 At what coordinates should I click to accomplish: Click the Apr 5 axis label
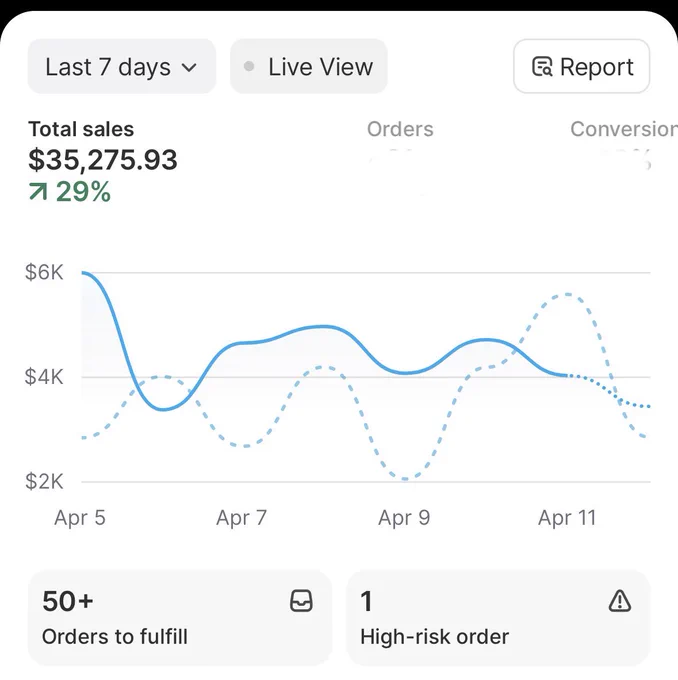[x=80, y=518]
